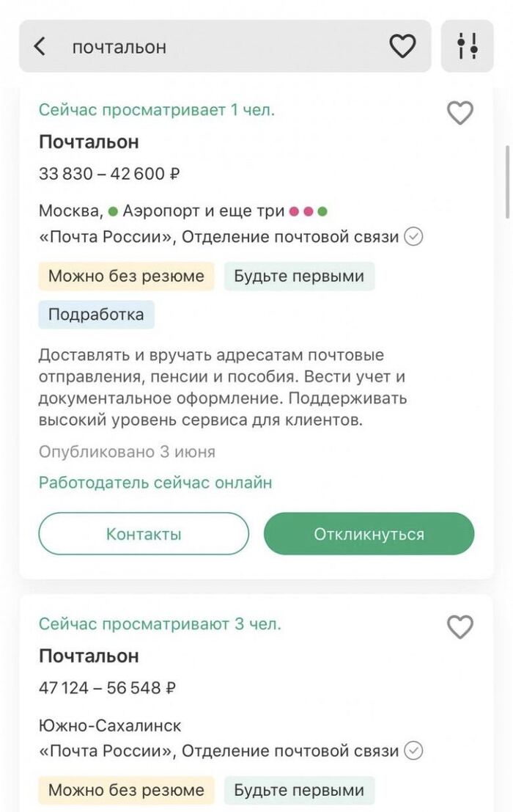Tap the Работодатель сейчас онлайн link

tap(155, 483)
